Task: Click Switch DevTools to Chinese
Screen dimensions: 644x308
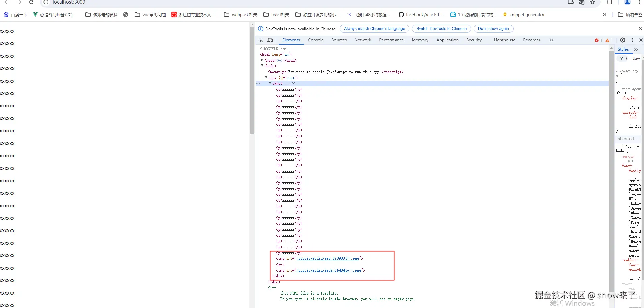Action: coord(441,29)
